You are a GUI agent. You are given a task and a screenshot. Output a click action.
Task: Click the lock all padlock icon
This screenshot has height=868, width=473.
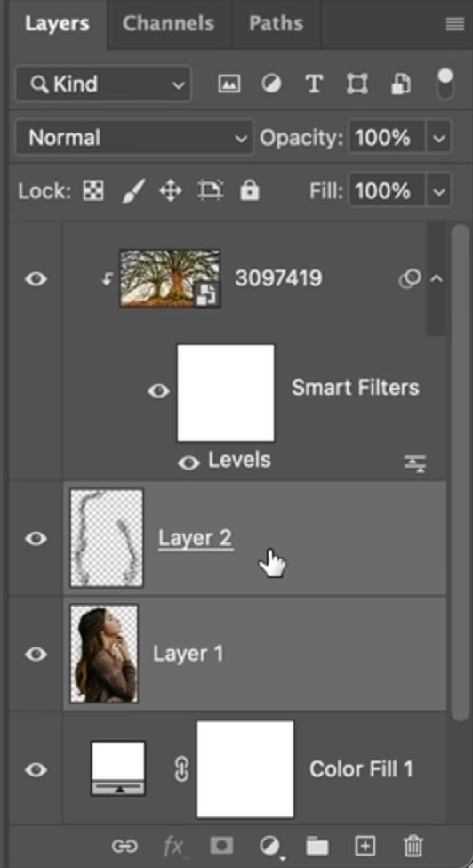point(250,190)
